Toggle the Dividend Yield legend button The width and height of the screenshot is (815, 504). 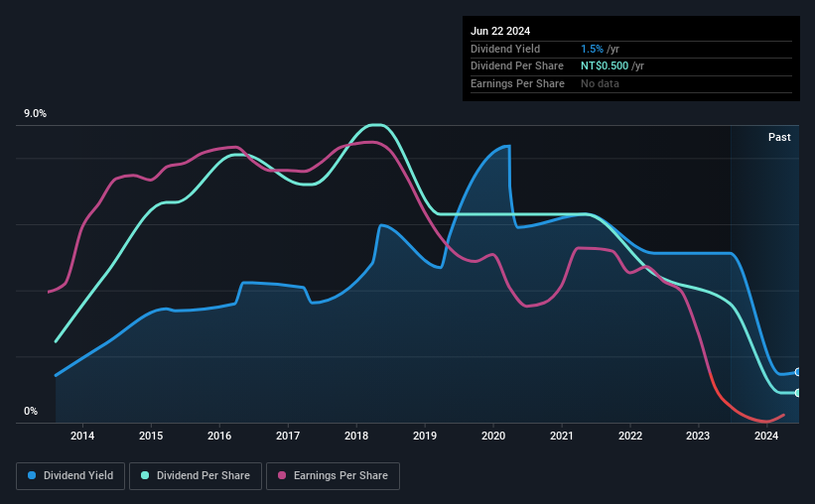[70, 476]
